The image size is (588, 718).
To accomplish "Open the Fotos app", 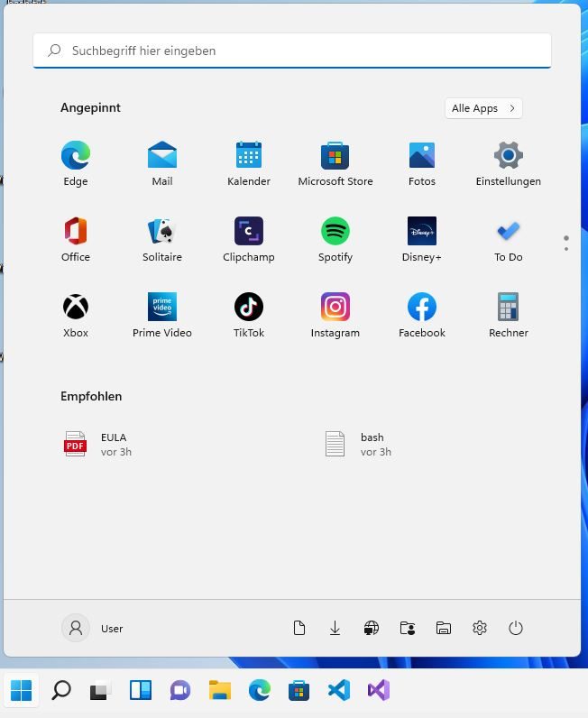I will 422,163.
